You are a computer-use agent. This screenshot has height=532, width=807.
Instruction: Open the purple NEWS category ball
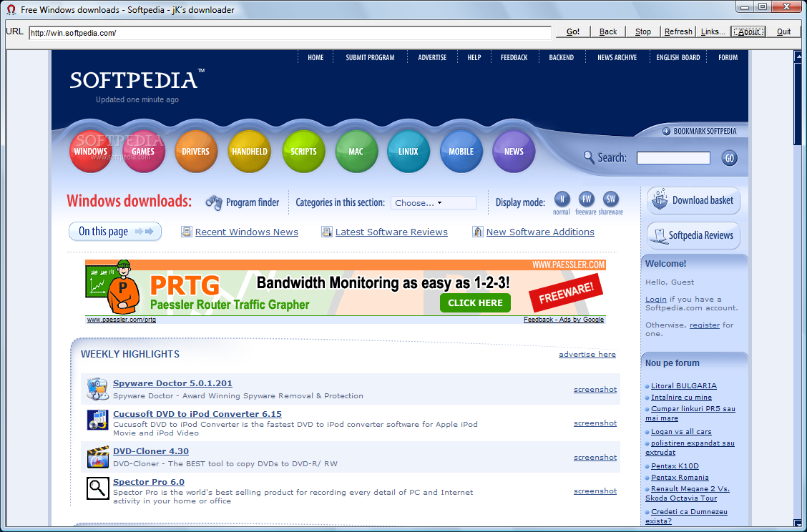(x=514, y=152)
